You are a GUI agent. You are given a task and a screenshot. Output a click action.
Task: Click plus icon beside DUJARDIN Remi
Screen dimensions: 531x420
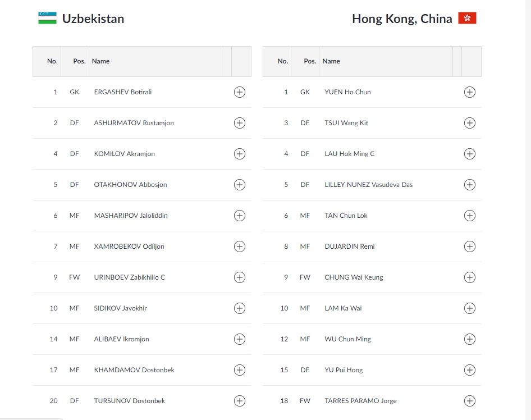[470, 246]
